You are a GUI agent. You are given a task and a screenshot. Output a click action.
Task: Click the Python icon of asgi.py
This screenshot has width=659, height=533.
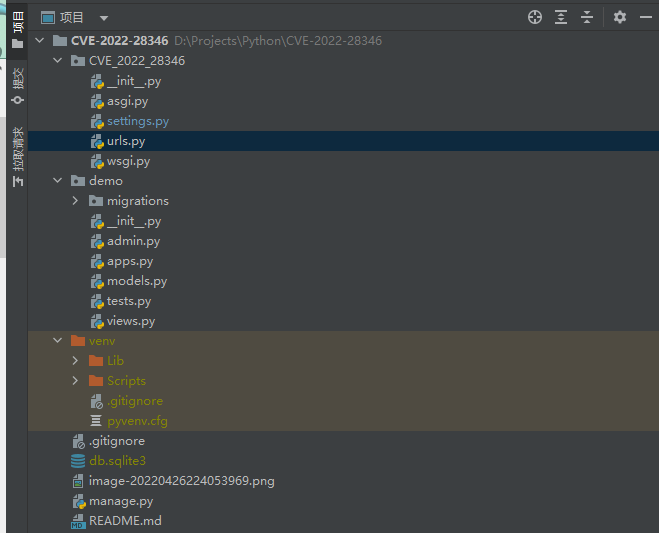97,101
